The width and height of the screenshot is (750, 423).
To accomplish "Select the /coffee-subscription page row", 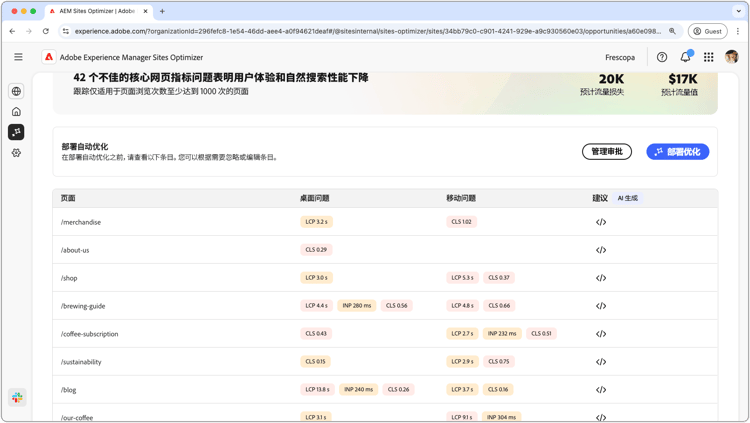I will 385,334.
